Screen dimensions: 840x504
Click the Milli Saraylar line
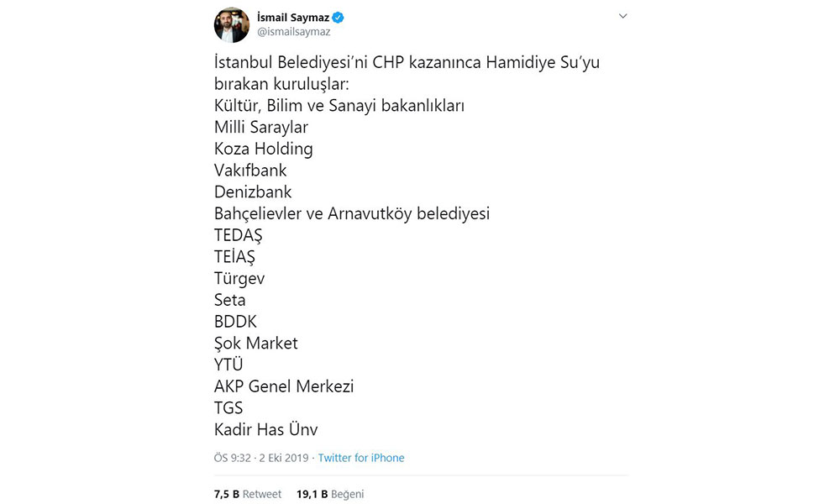[x=261, y=128]
